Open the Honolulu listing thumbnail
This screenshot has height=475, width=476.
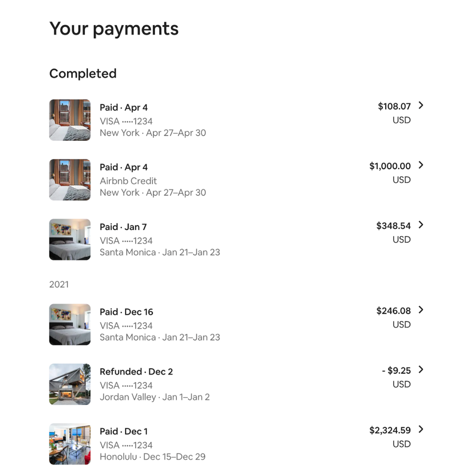click(x=70, y=444)
